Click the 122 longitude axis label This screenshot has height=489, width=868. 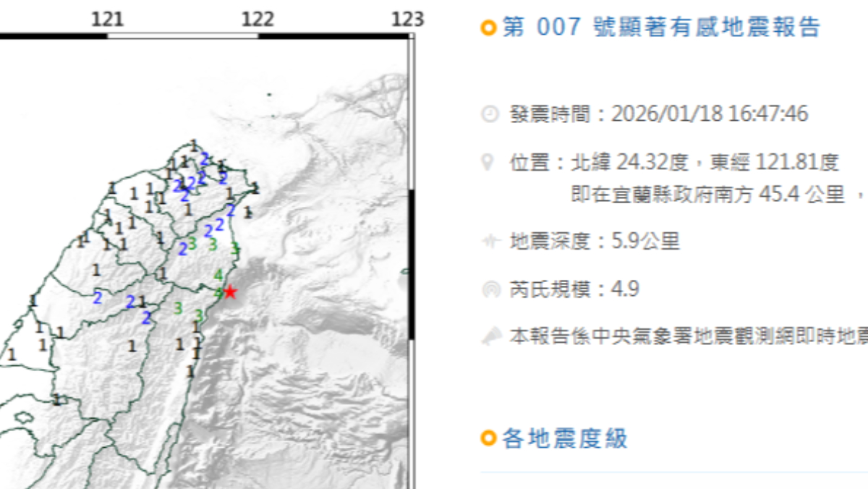258,19
